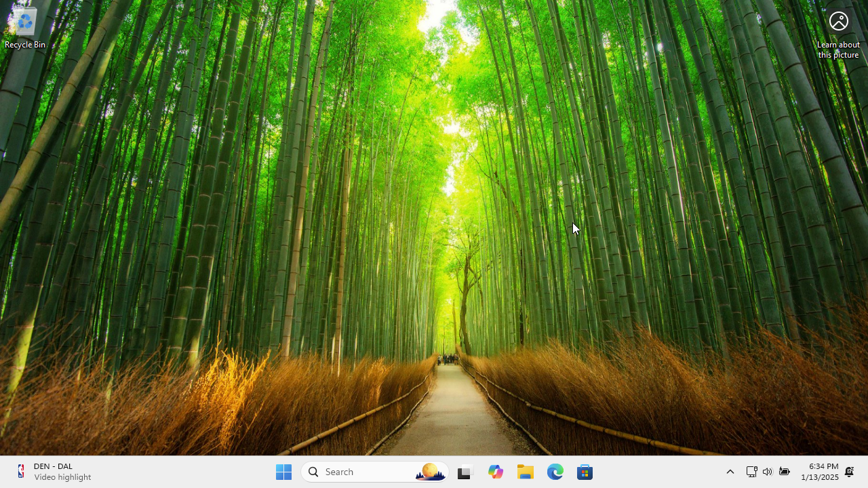This screenshot has height=488, width=868.
Task: Expand hidden system tray icons
Action: click(730, 471)
